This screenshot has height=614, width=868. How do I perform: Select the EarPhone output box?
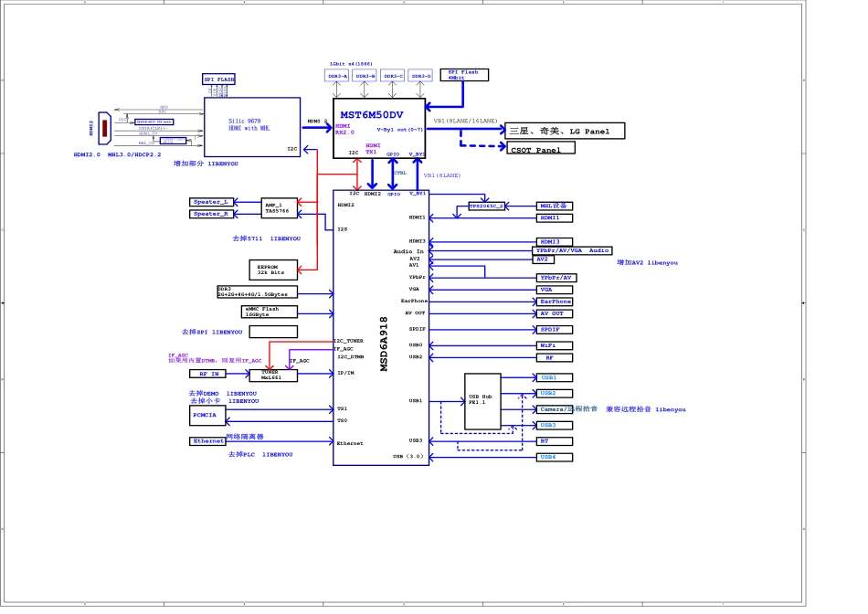tap(555, 302)
